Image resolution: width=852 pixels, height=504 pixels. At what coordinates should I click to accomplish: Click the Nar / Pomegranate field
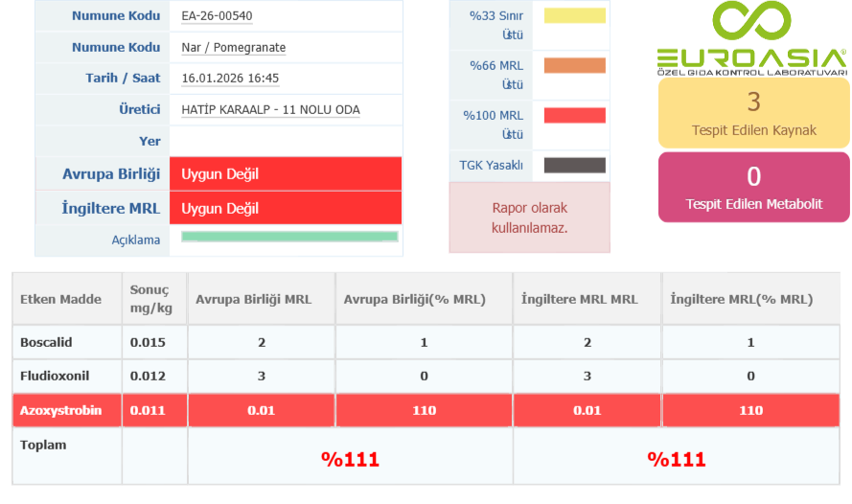(233, 48)
